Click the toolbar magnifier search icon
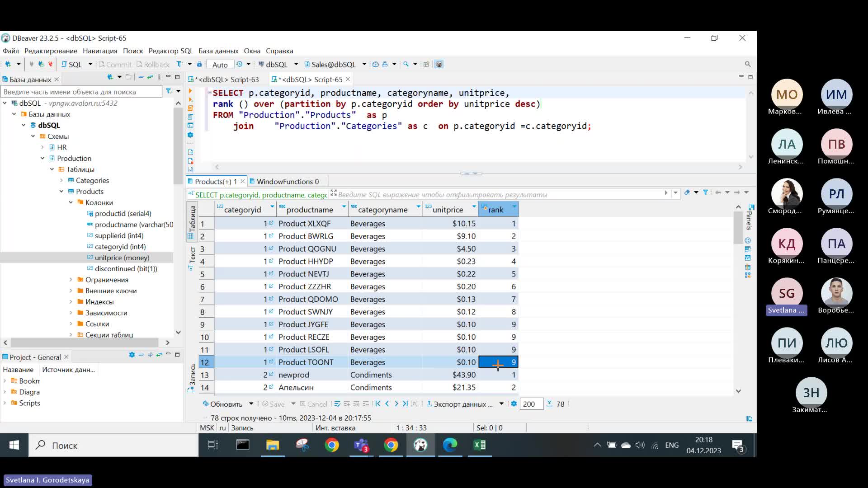The width and height of the screenshot is (868, 488). (x=406, y=64)
